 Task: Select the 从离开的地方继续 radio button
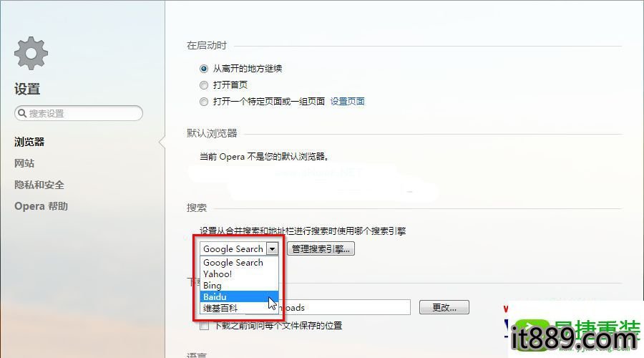click(x=204, y=69)
